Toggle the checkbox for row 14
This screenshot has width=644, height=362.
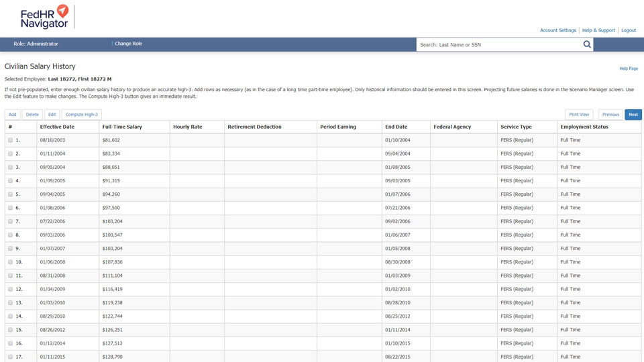[x=10, y=316]
